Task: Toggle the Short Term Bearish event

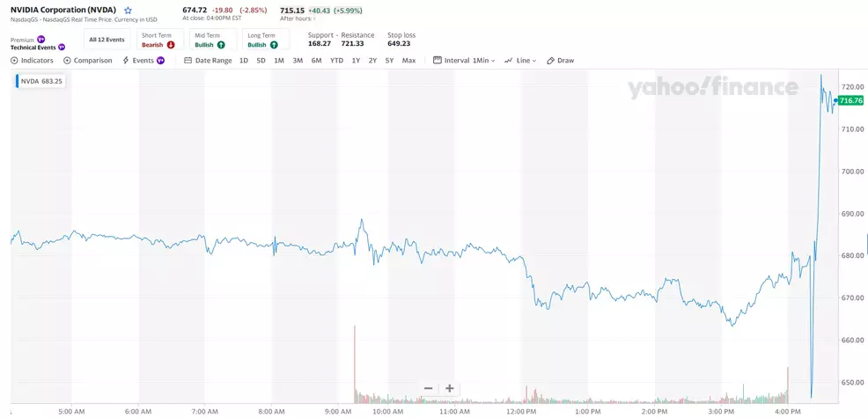Action: 158,40
